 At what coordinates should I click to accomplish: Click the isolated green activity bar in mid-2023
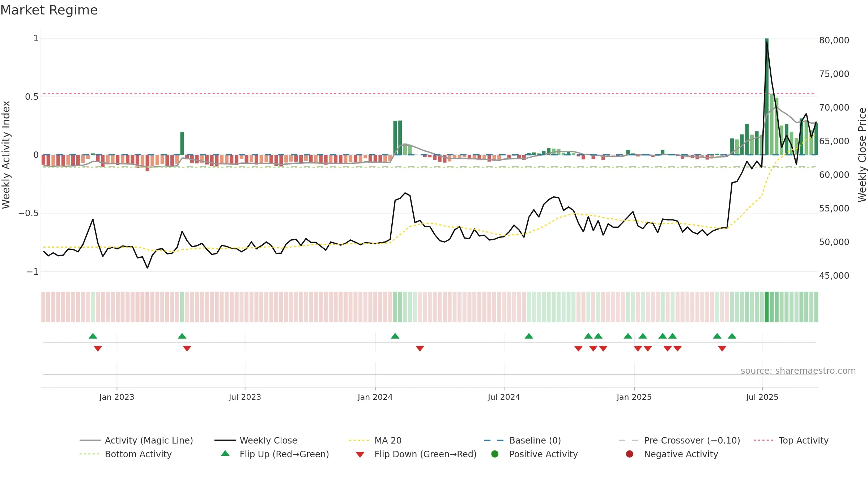point(182,143)
